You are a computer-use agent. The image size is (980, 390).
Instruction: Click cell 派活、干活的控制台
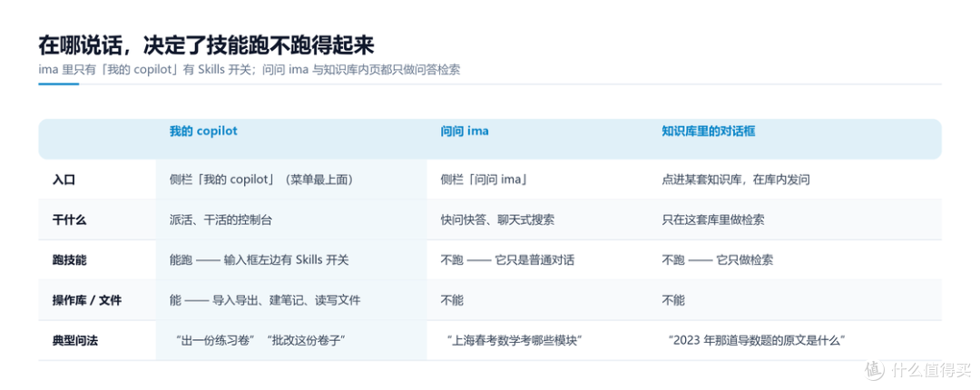220,220
